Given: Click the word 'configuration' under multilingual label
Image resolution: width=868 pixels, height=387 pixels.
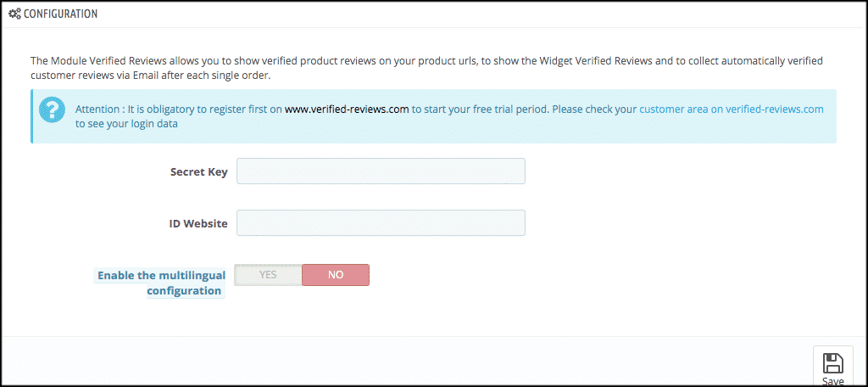Looking at the screenshot, I should coord(186,291).
